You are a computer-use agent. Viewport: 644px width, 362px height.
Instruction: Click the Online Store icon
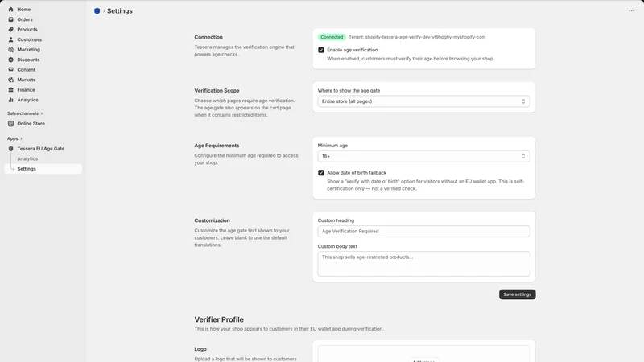(x=10, y=124)
